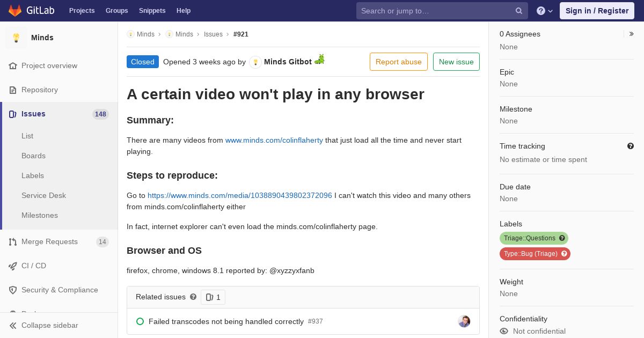Click the green Triage::Questions label
The width and height of the screenshot is (644, 338).
[x=534, y=238]
